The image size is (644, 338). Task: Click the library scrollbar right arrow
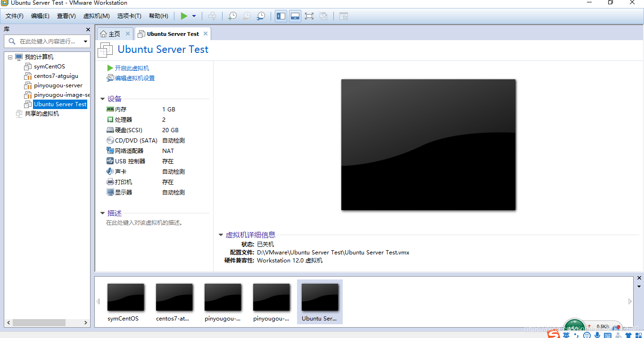point(86,323)
